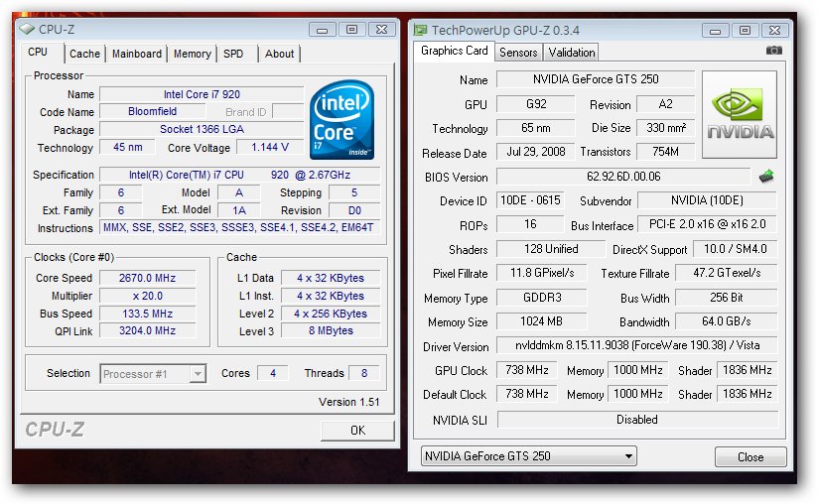
Task: Click the Intel Core i7 logo
Action: 341,122
